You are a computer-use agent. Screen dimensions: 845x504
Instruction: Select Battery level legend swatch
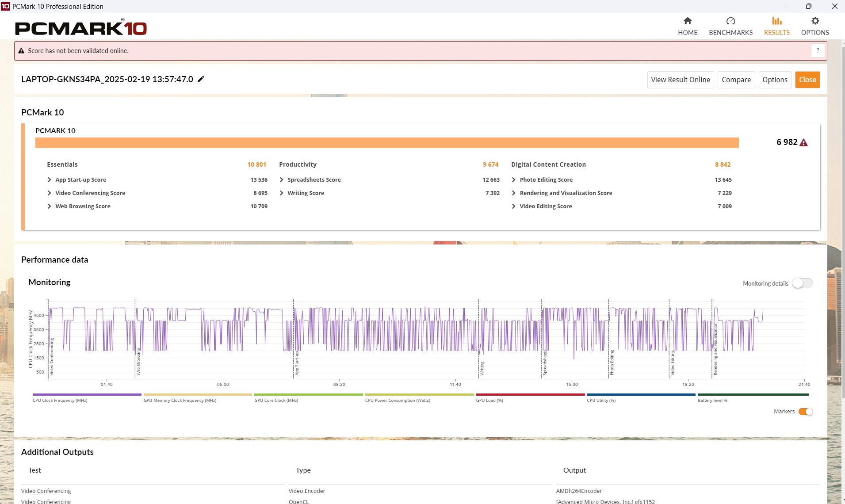click(753, 394)
